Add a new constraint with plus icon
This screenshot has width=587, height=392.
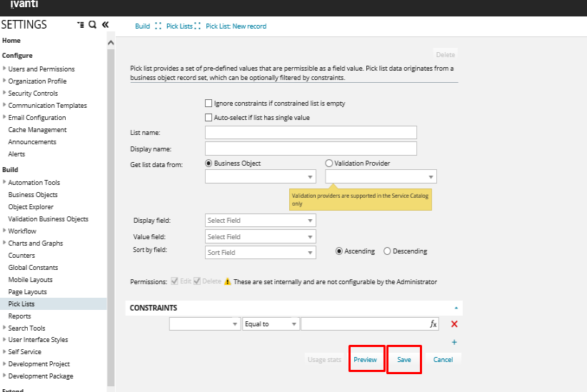454,343
